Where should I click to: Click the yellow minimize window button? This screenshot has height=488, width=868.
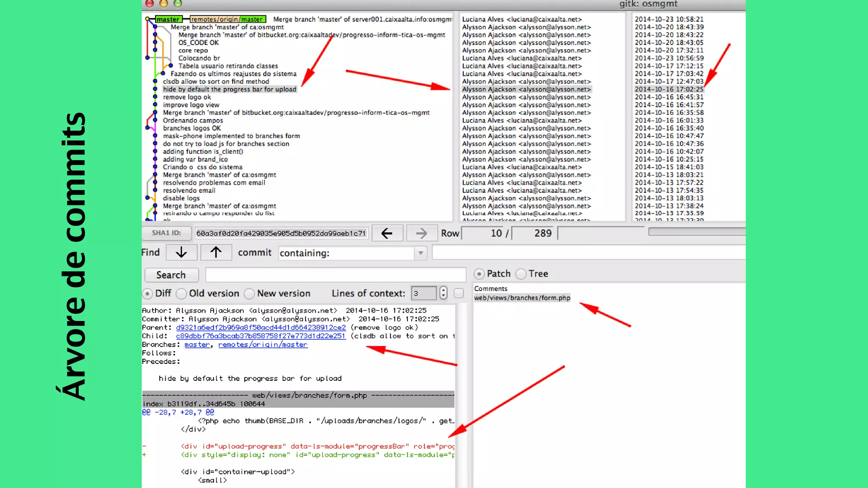tap(164, 4)
